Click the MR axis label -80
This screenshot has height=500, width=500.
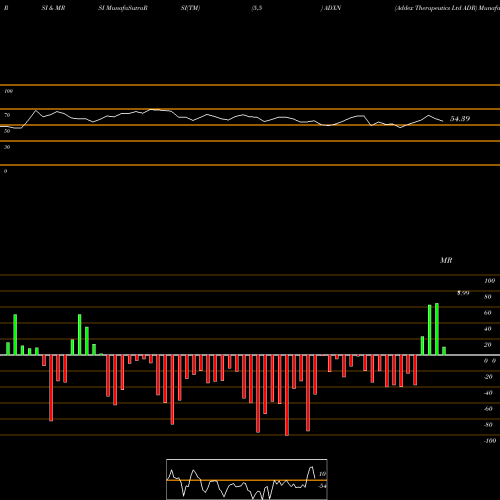pyautogui.click(x=488, y=425)
